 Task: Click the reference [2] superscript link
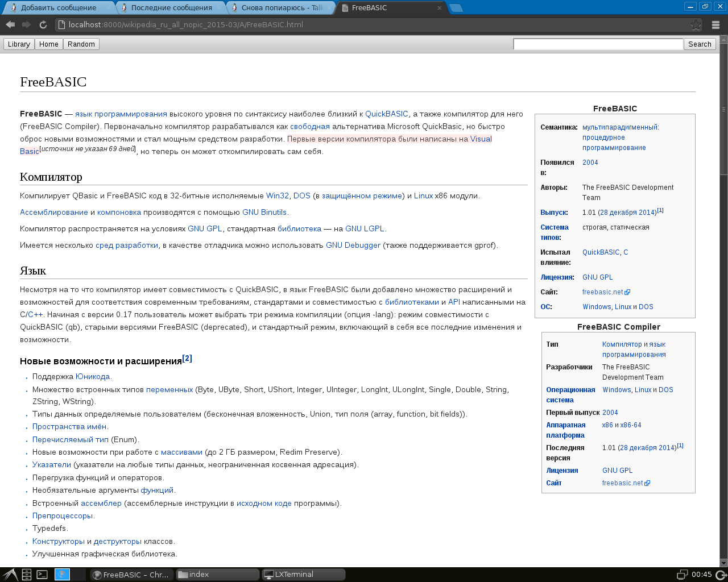coord(187,359)
